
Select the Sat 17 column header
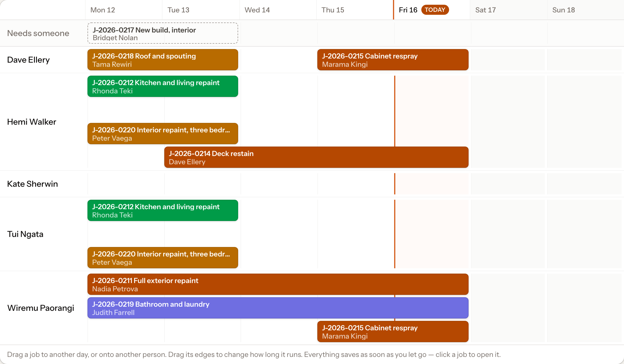click(x=508, y=10)
